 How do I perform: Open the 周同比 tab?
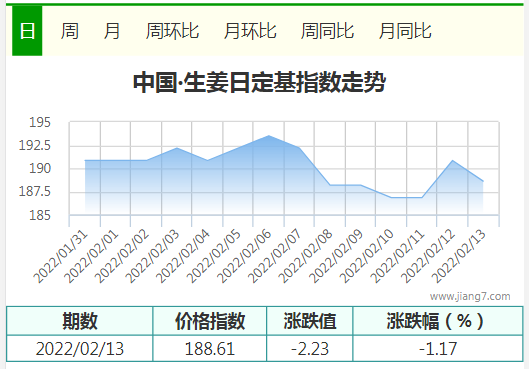(327, 31)
